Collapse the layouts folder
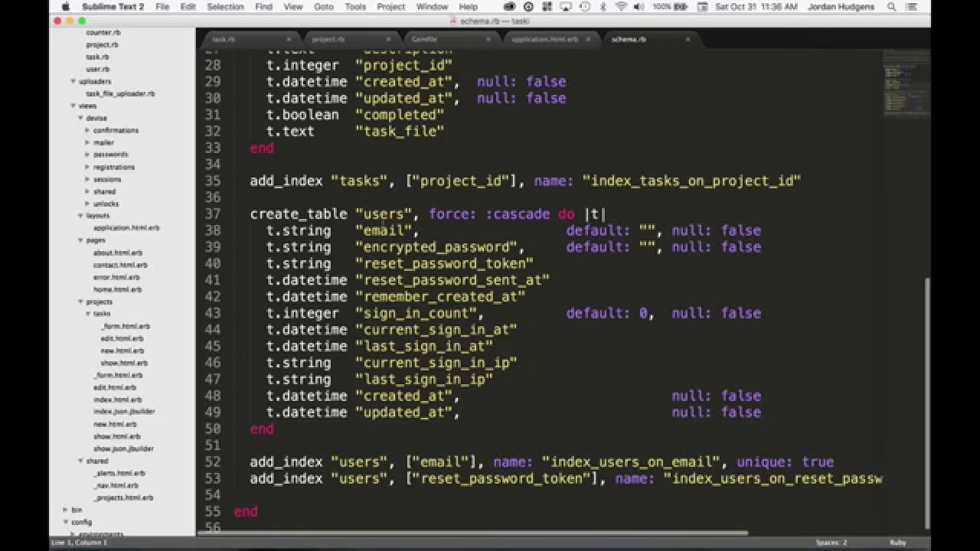Image resolution: width=980 pixels, height=551 pixels. point(80,216)
